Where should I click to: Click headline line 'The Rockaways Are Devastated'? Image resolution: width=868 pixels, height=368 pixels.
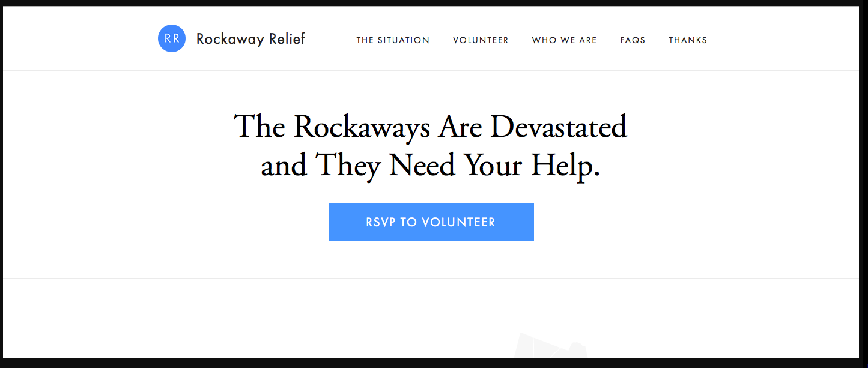tap(430, 127)
